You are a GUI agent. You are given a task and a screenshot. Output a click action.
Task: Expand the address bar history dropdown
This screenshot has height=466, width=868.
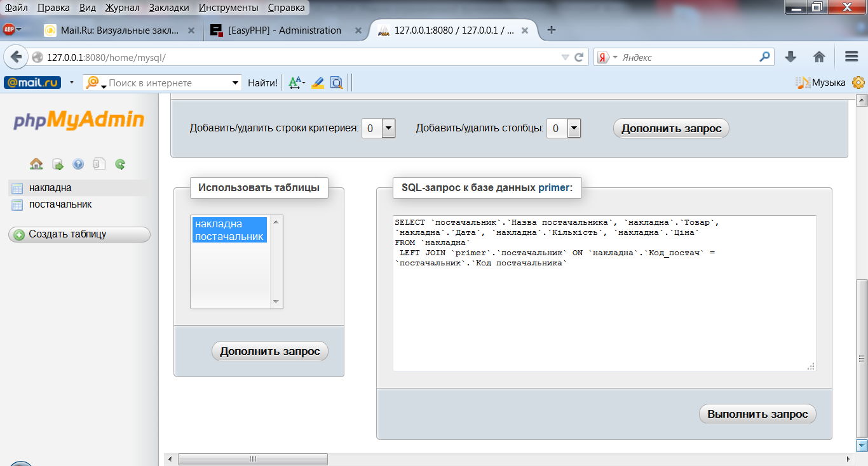point(565,57)
